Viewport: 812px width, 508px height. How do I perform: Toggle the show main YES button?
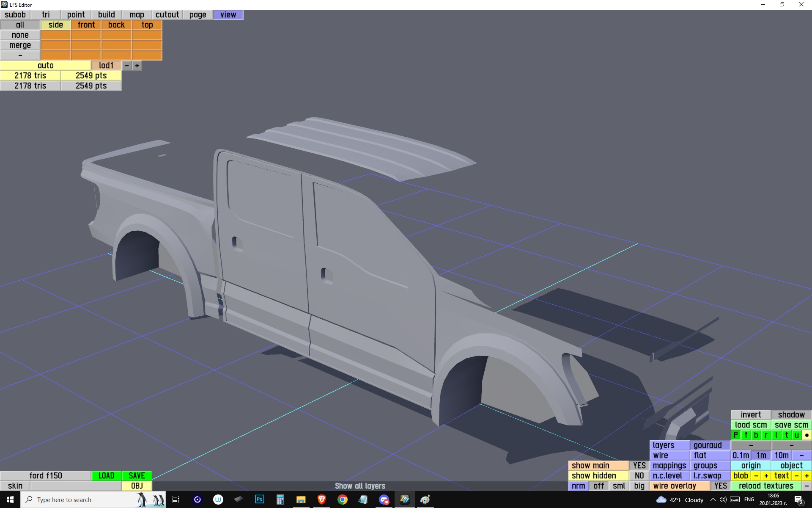(x=639, y=466)
